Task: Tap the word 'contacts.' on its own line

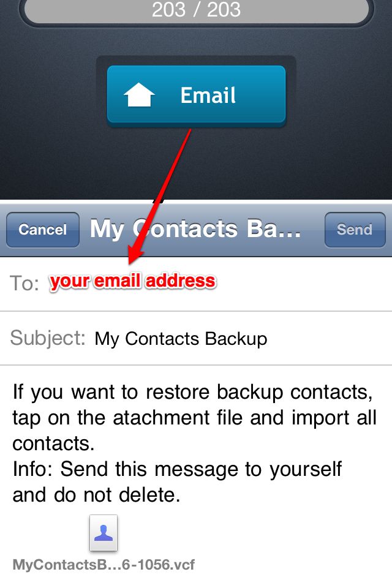Action: pos(53,443)
